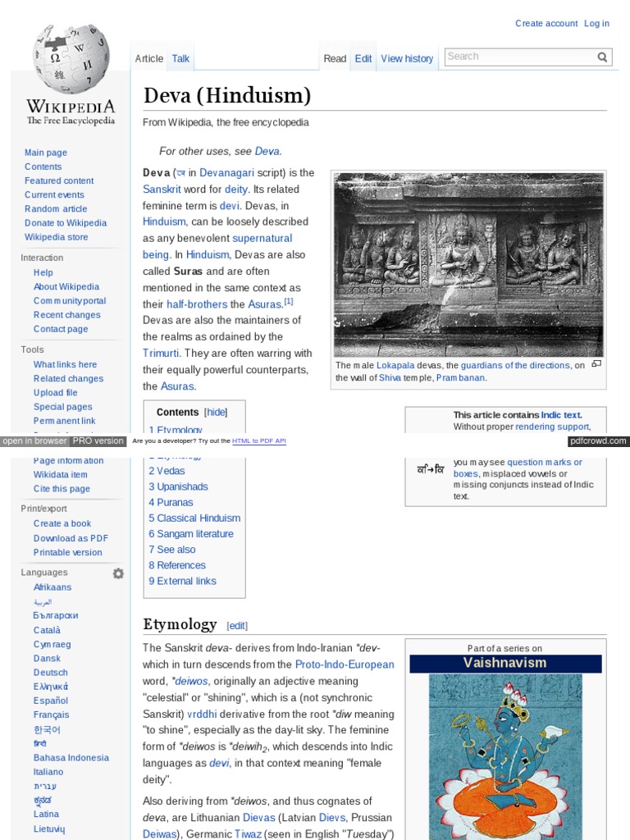Open the Lokapala relief photo thumbnail
Image resolution: width=630 pixels, height=840 pixels.
pos(468,265)
